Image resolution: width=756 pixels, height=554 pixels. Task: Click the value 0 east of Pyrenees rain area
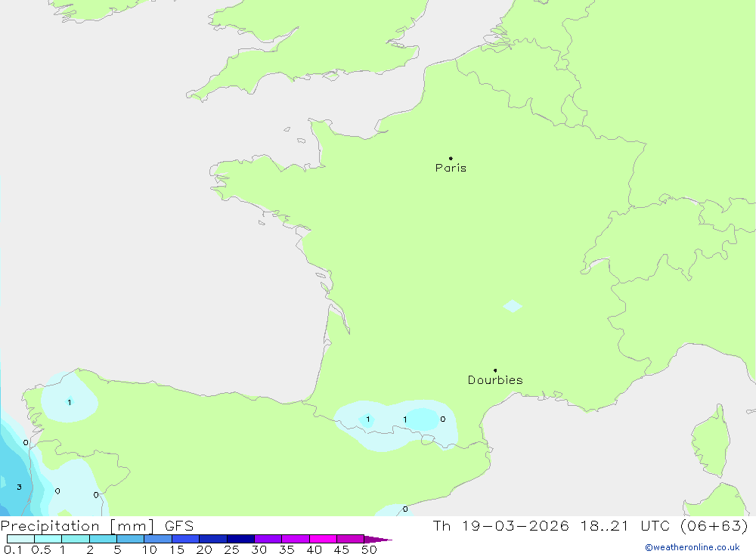click(x=442, y=419)
